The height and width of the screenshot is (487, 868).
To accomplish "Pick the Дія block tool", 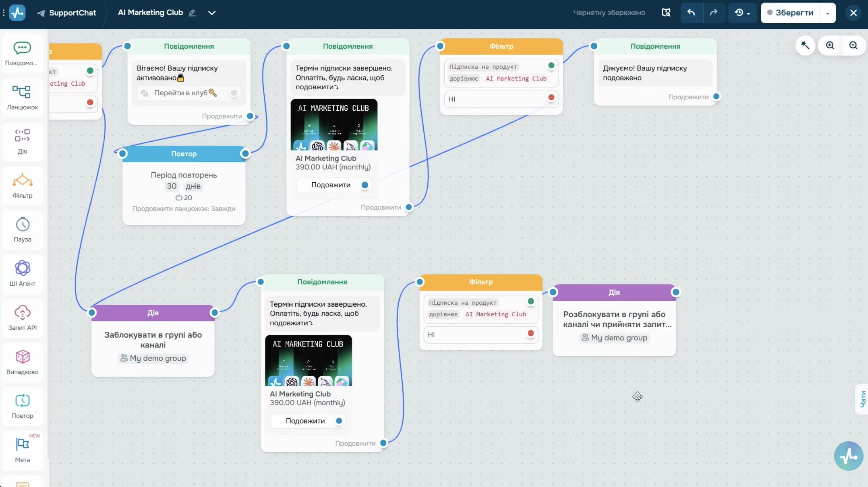I will click(22, 142).
